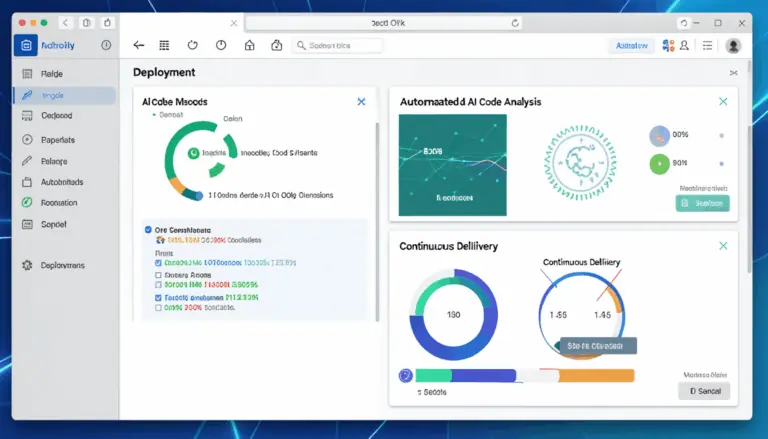Toggle the Ore Ccesitlaoate checkbox
Image resolution: width=768 pixels, height=439 pixels.
click(148, 229)
